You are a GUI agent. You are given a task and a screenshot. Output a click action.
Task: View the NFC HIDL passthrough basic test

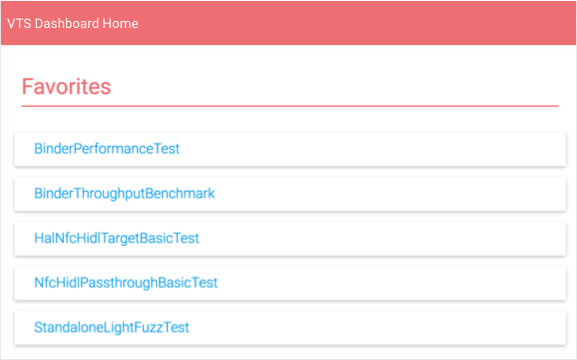coord(126,283)
